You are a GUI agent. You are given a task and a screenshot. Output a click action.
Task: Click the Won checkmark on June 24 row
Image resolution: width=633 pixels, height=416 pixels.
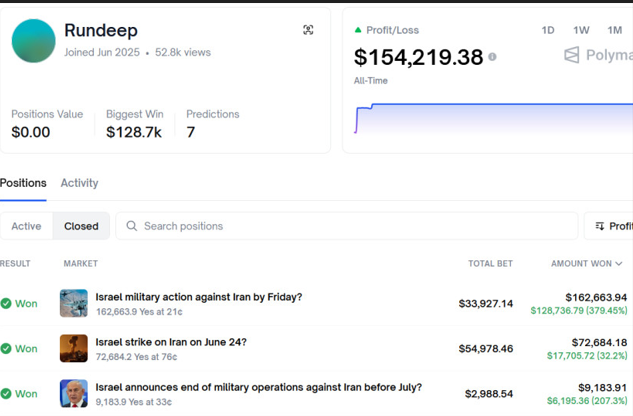[6, 348]
